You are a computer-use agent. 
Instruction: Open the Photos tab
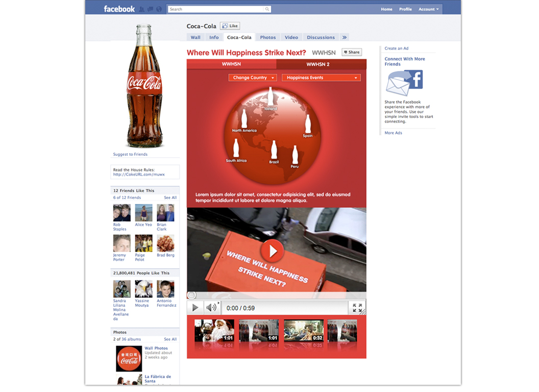click(267, 37)
